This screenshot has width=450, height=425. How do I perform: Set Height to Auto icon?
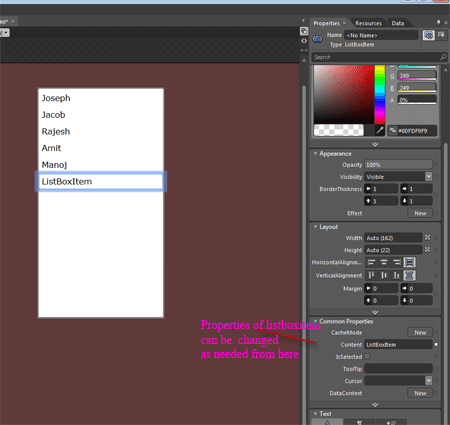click(x=427, y=250)
